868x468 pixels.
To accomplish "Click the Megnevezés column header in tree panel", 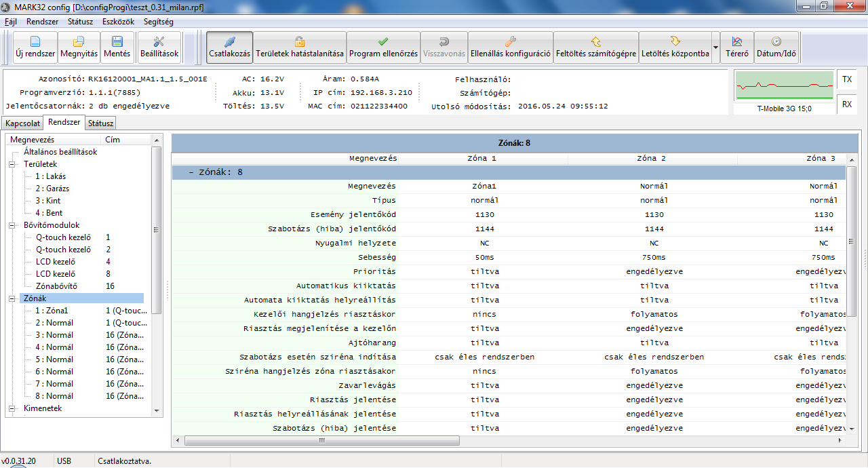I will 53,140.
